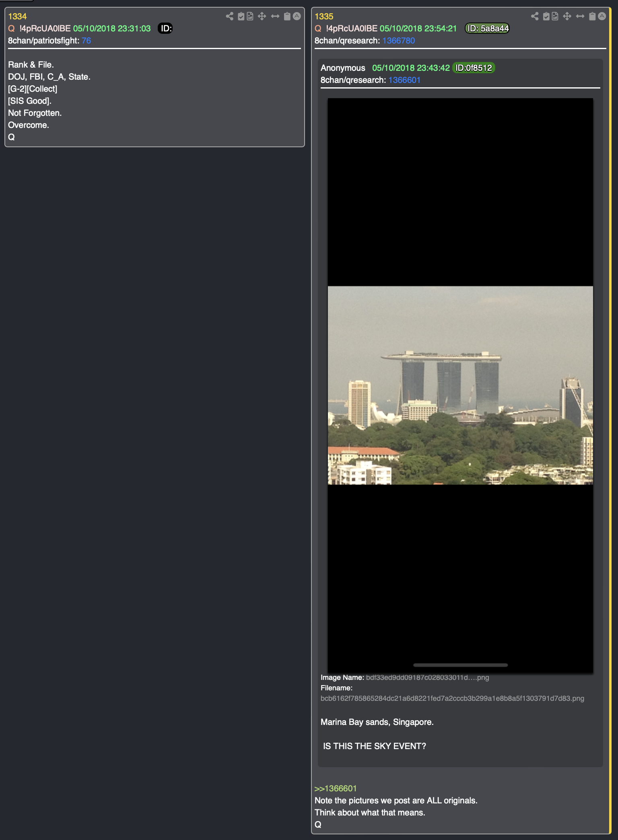The image size is (618, 840).
Task: Click 'Note the pictures we post are ALL originals.'
Action: [396, 801]
